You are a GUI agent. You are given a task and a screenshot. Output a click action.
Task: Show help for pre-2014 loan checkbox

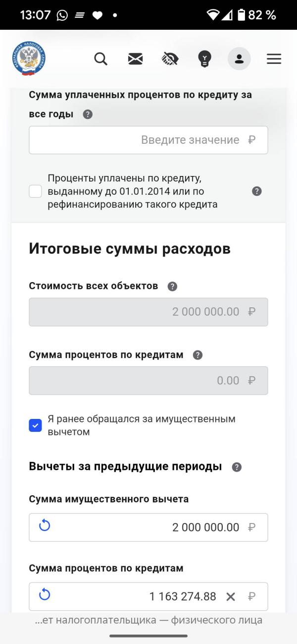tap(256, 191)
